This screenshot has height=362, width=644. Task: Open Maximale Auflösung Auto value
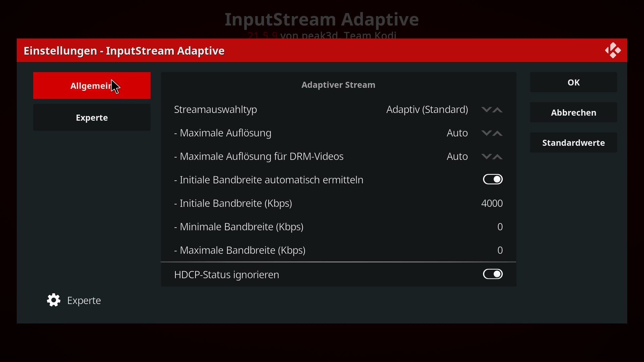tap(457, 133)
